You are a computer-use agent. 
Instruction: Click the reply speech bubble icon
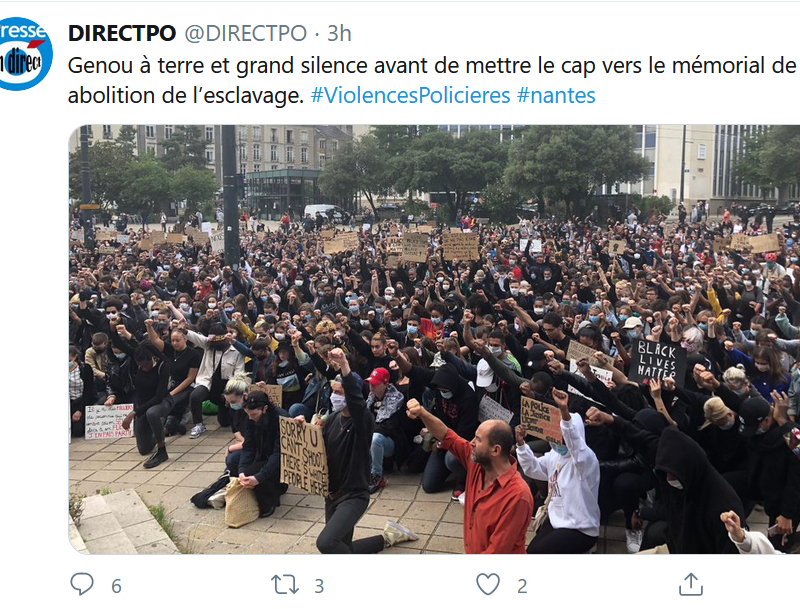(x=82, y=585)
